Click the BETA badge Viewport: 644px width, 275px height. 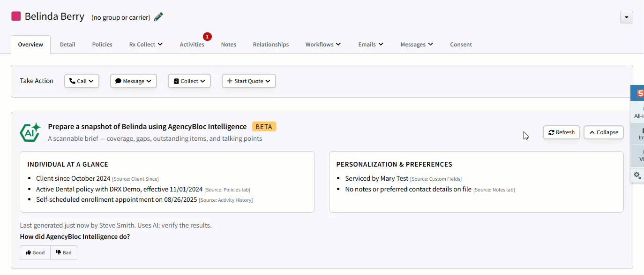pos(264,127)
